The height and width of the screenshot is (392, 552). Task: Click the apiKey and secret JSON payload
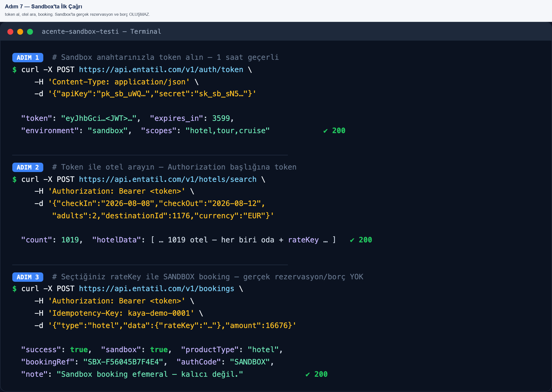pyautogui.click(x=152, y=94)
